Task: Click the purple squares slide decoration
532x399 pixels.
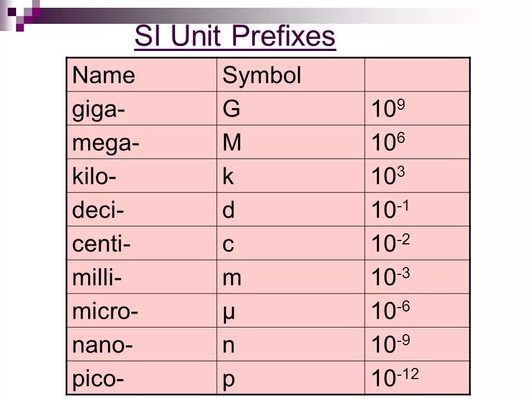Action: 21,16
